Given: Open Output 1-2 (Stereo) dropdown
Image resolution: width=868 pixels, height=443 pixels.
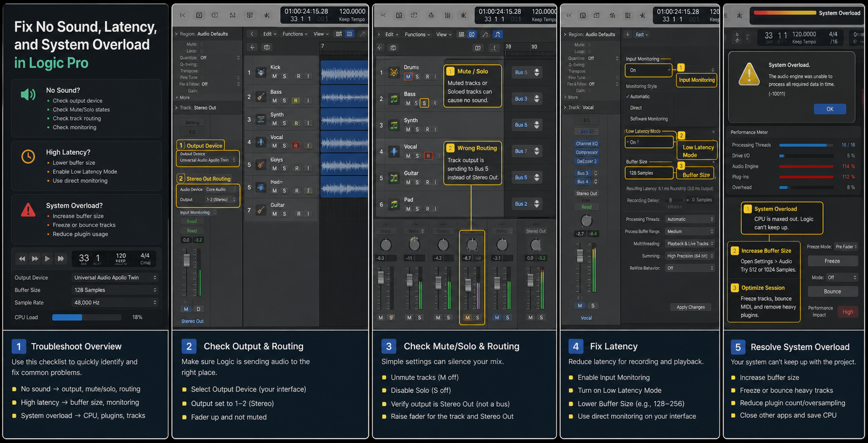Looking at the screenshot, I should pos(221,200).
